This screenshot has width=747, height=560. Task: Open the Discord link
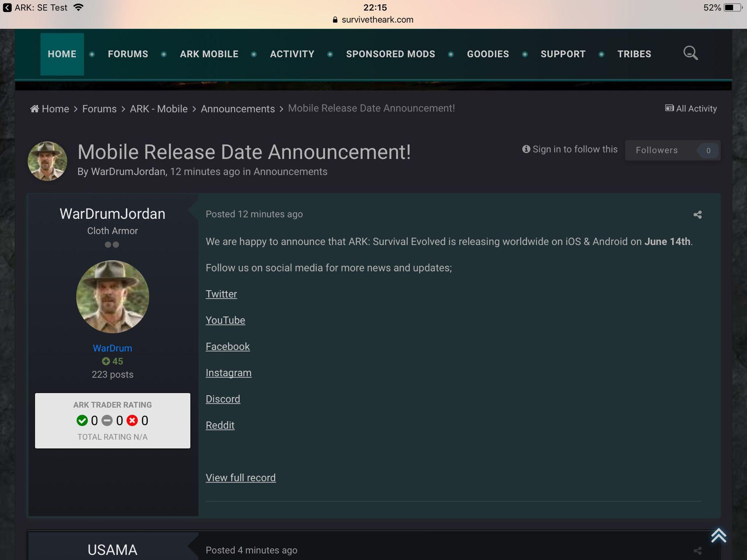click(223, 399)
